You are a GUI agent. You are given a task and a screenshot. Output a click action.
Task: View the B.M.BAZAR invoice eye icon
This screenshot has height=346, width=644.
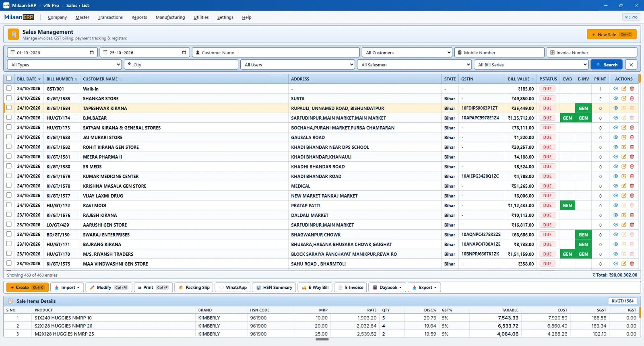pyautogui.click(x=615, y=118)
